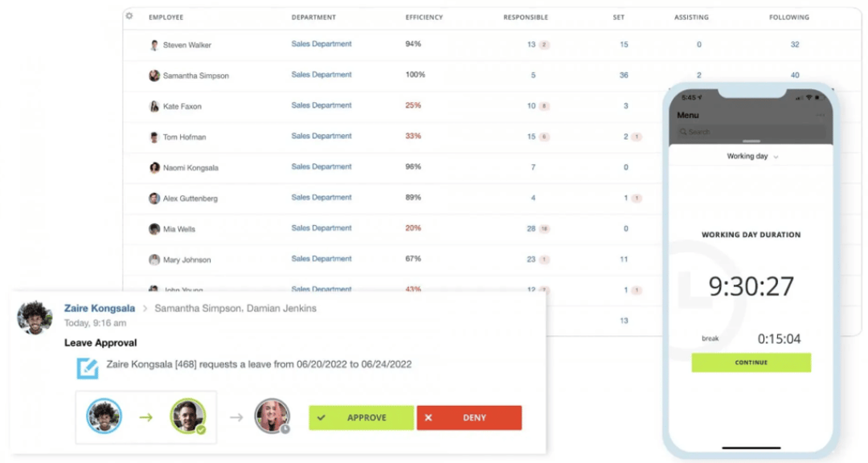868x463 pixels.
Task: Click Samantha Simpson's avatar in the table
Action: tap(153, 75)
